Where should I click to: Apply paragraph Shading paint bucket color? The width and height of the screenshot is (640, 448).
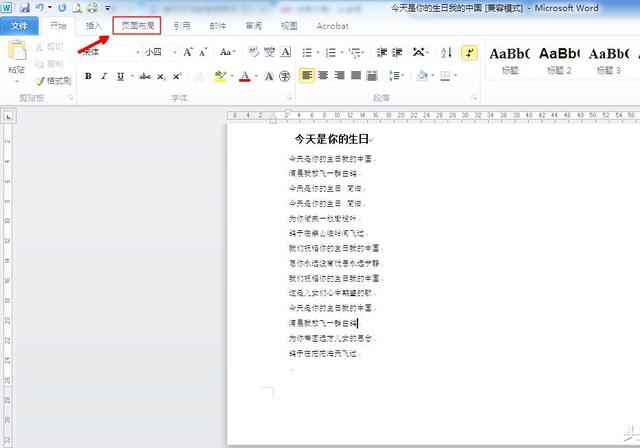[423, 75]
